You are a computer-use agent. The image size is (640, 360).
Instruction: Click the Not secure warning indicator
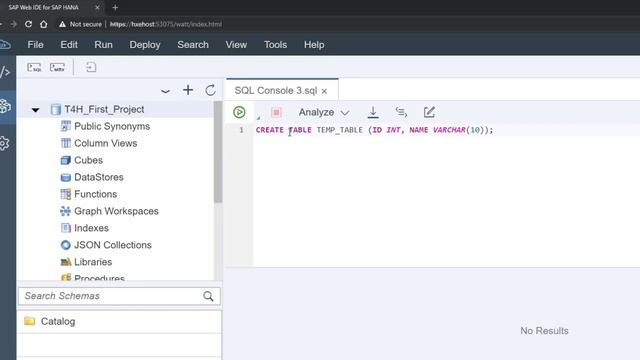pyautogui.click(x=80, y=24)
